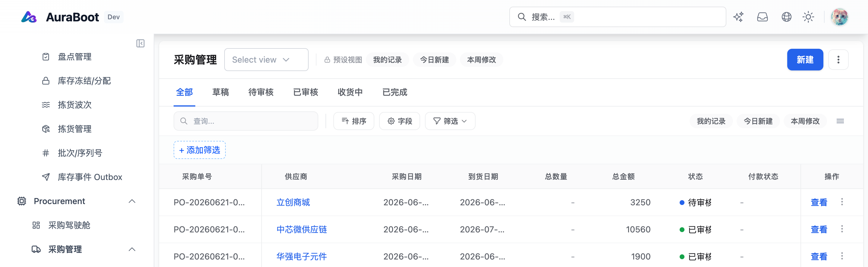Click the AuraBoot logo icon
The height and width of the screenshot is (267, 868).
29,17
